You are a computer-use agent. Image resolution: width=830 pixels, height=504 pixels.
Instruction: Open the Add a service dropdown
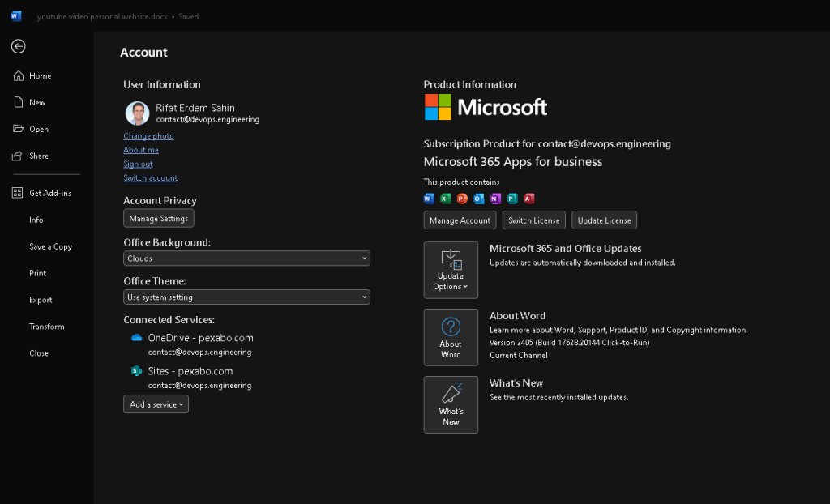[156, 404]
